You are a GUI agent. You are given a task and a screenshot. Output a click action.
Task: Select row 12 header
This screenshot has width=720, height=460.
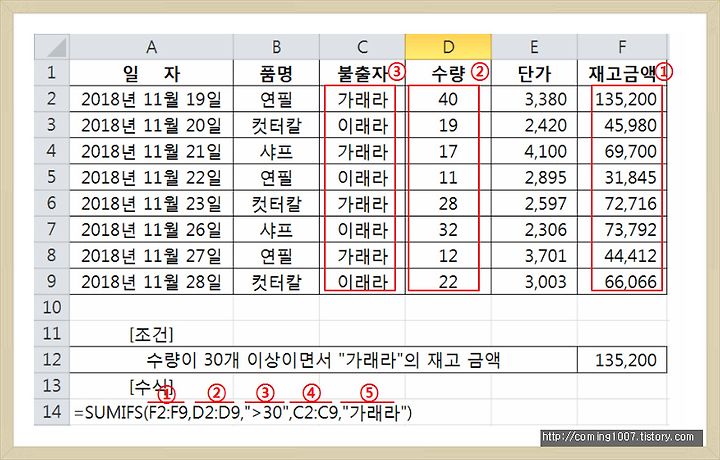click(52, 359)
